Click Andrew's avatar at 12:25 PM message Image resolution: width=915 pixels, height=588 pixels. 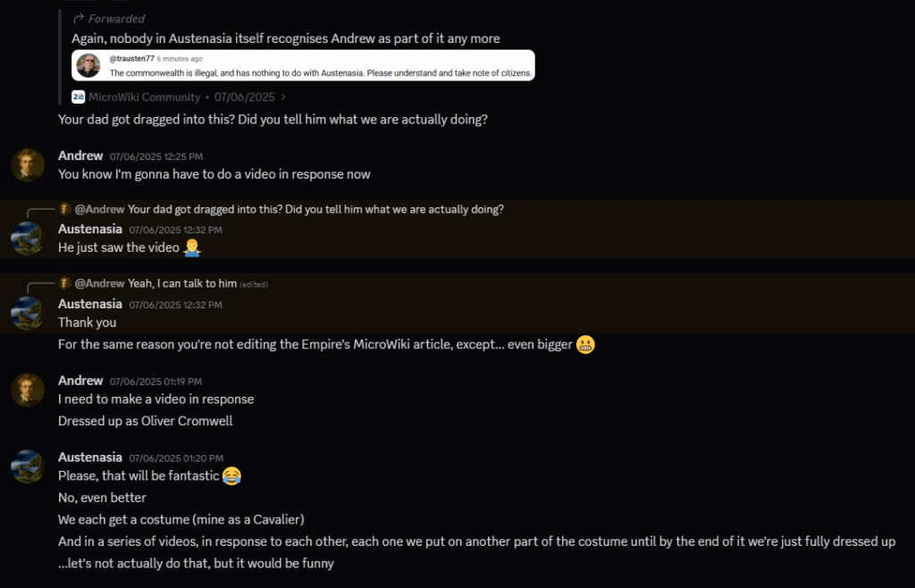[x=28, y=165]
